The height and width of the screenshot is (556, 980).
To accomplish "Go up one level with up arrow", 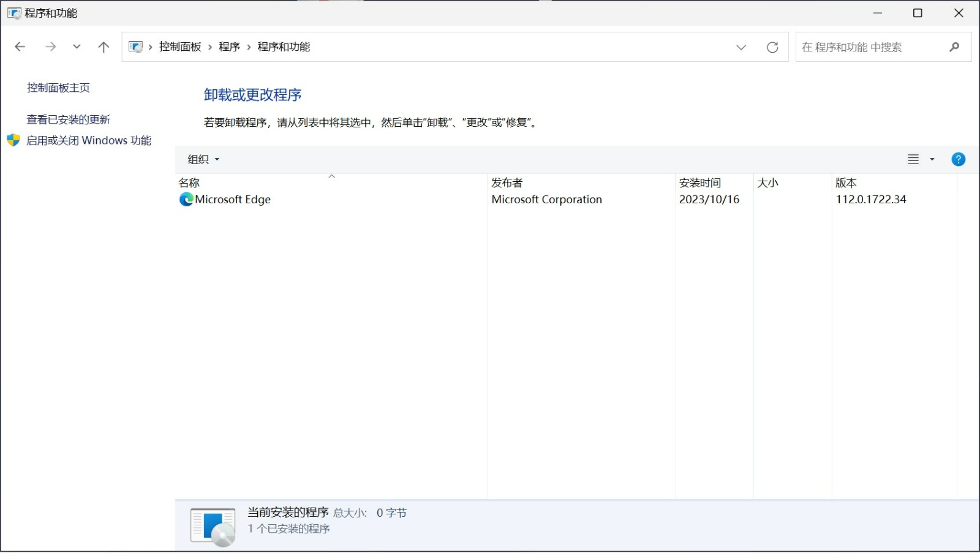I will 104,47.
